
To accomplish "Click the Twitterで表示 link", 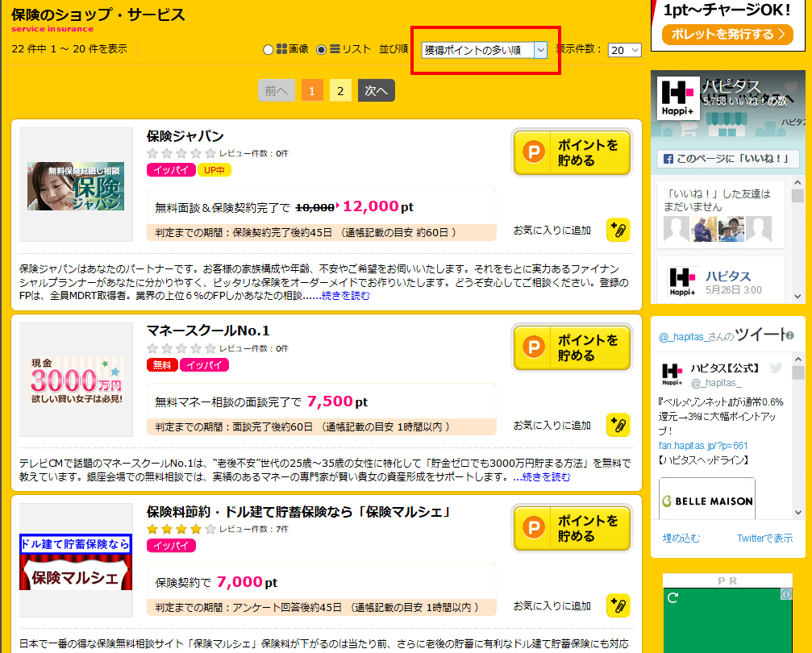I will point(765,539).
